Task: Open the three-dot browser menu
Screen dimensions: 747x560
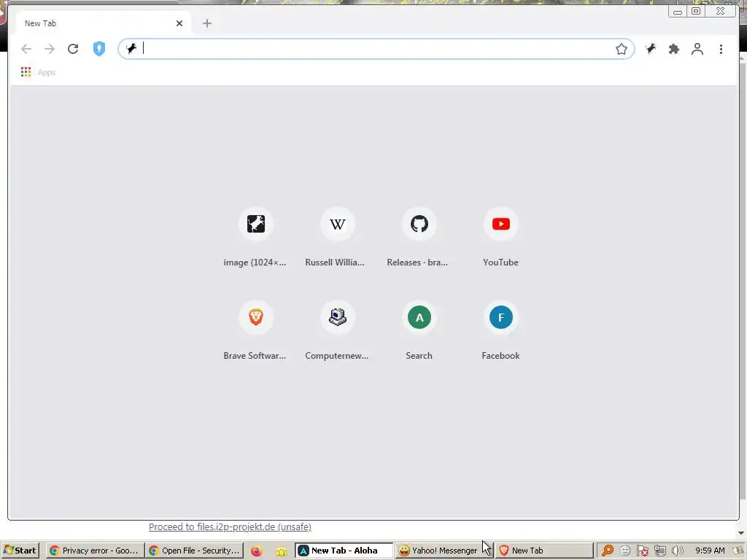Action: [721, 49]
